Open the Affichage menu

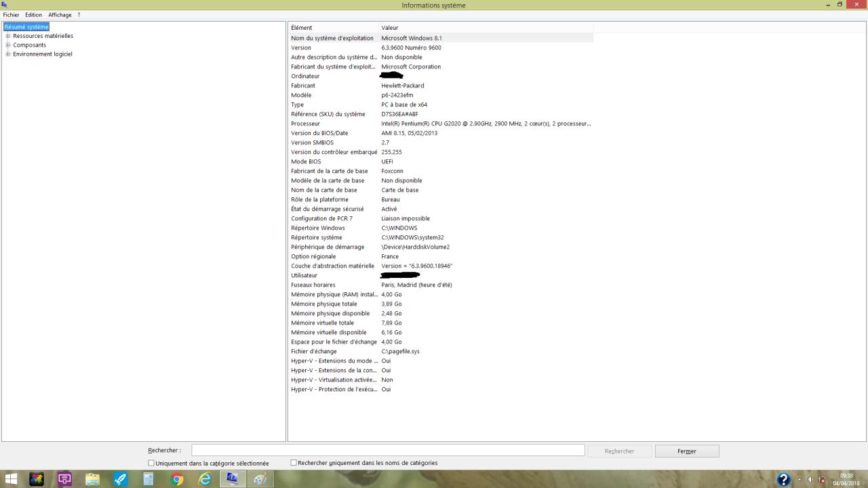coord(60,15)
